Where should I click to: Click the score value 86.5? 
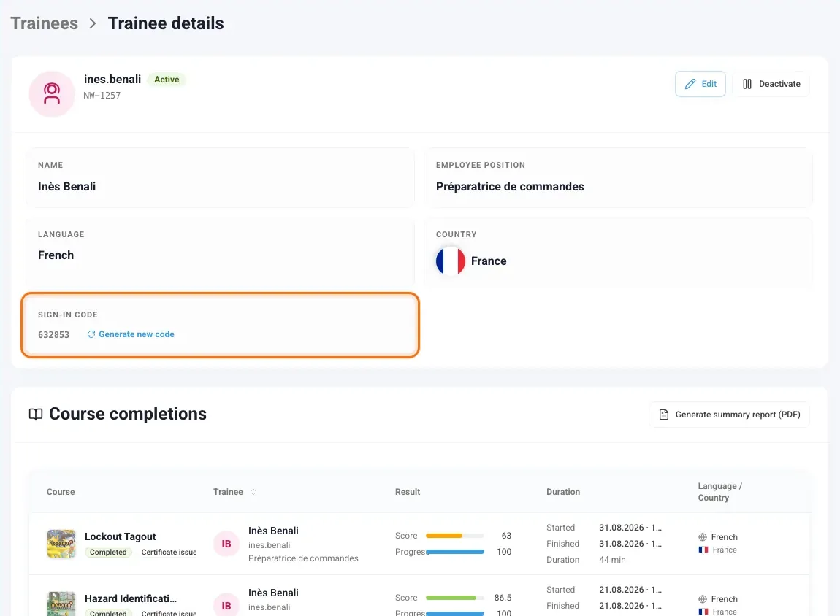[x=503, y=598]
